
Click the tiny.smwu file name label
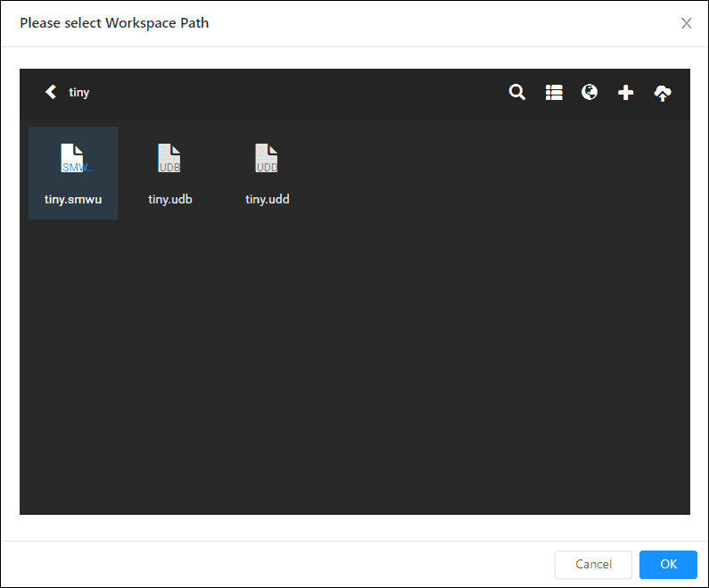point(73,199)
